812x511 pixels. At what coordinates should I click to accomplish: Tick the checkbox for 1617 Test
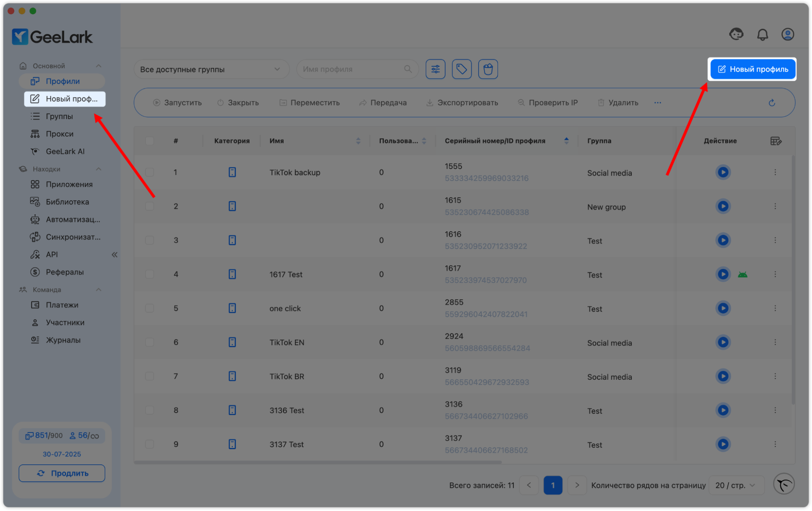pos(149,274)
